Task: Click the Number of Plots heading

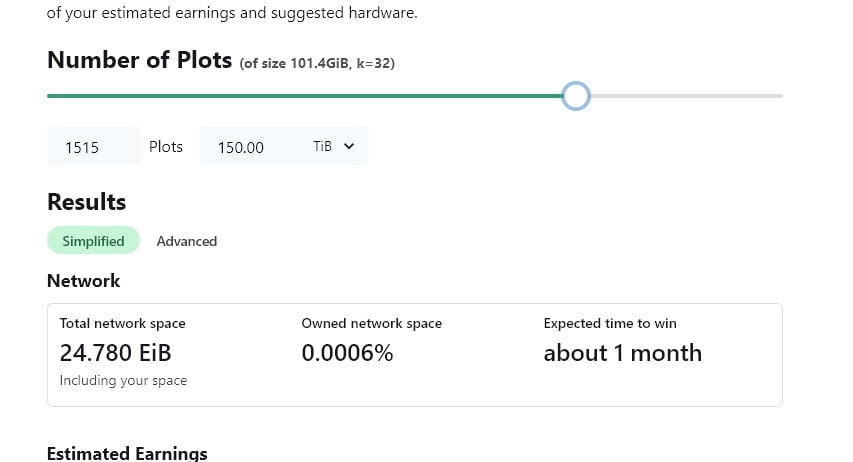Action: coord(140,60)
